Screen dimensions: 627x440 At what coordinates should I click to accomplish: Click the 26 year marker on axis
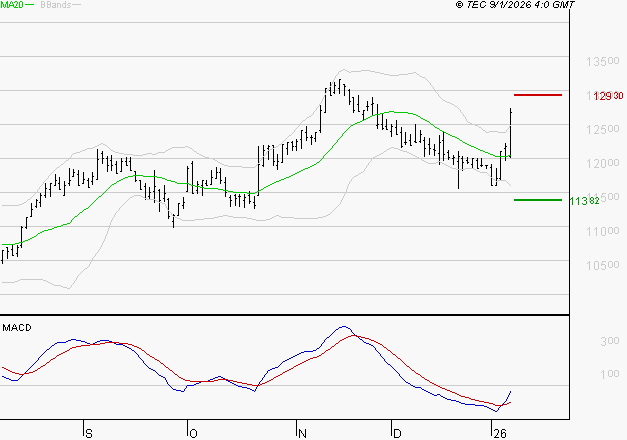[500, 434]
